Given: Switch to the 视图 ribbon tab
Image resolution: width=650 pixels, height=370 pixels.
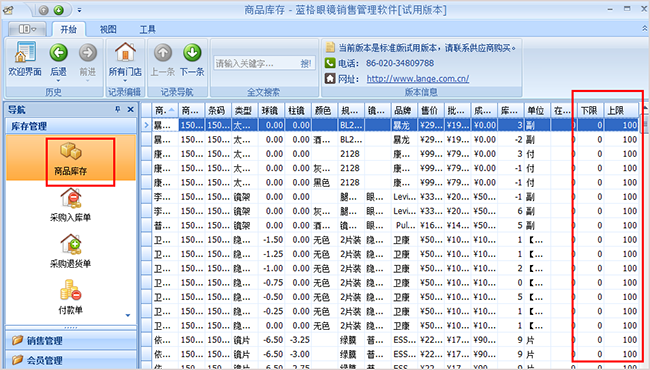Looking at the screenshot, I should [x=108, y=29].
